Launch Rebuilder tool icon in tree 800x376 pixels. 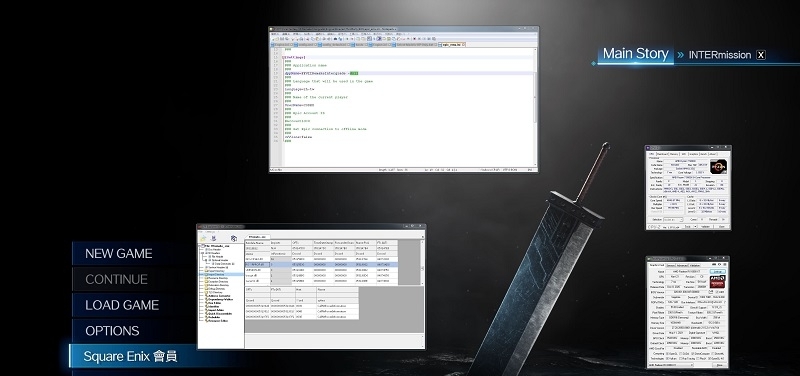pos(207,317)
